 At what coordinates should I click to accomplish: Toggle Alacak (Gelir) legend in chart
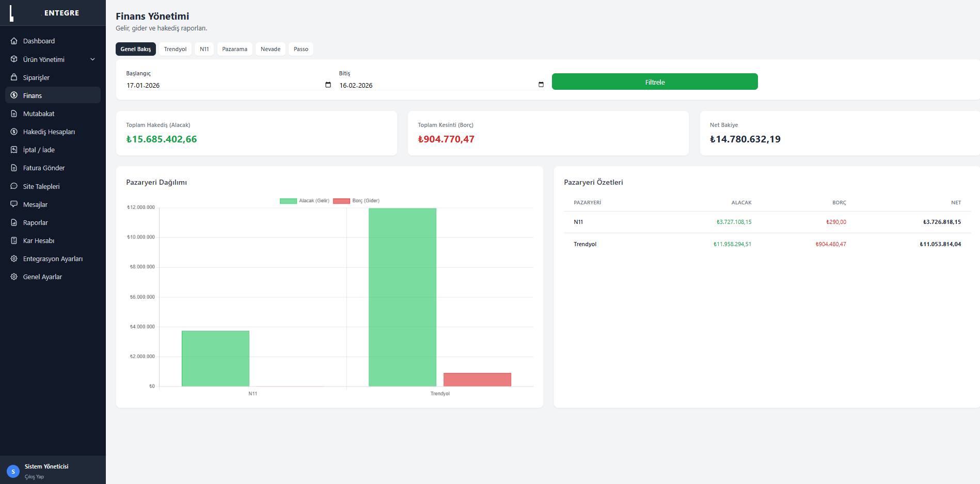pos(304,201)
